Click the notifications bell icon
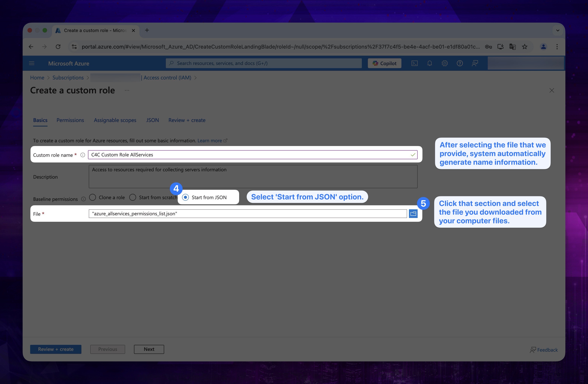Screen dimensions: 588x384 pos(429,63)
